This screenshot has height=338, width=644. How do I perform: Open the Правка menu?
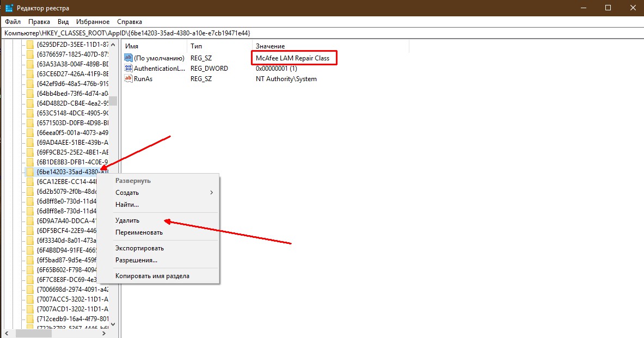pyautogui.click(x=39, y=22)
